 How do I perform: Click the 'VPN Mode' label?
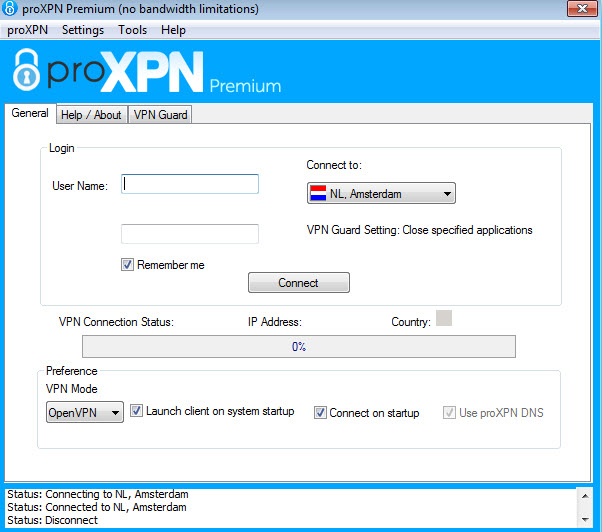pos(72,389)
